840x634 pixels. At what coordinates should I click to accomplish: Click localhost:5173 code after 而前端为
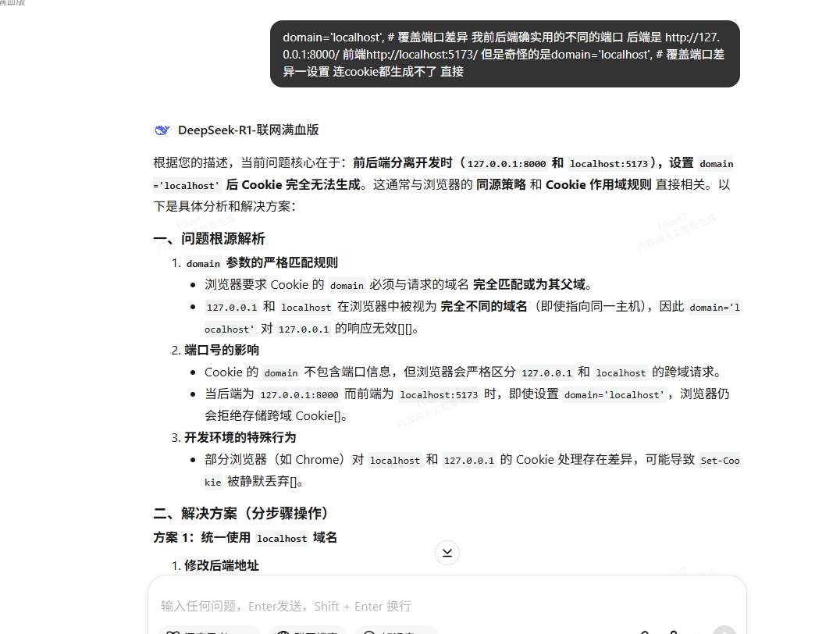pyautogui.click(x=439, y=395)
